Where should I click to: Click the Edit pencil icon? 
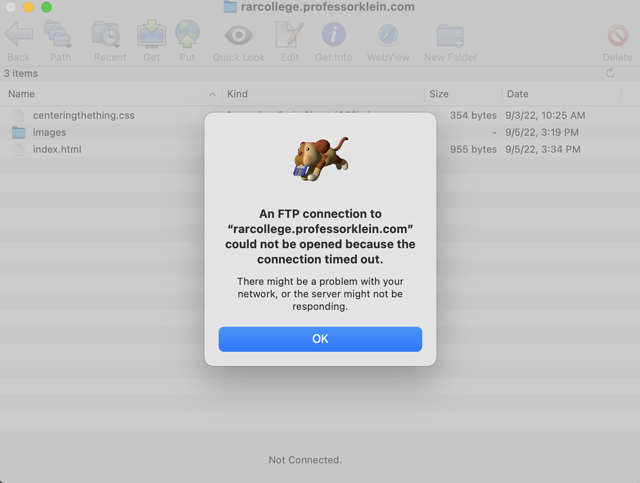pos(289,35)
